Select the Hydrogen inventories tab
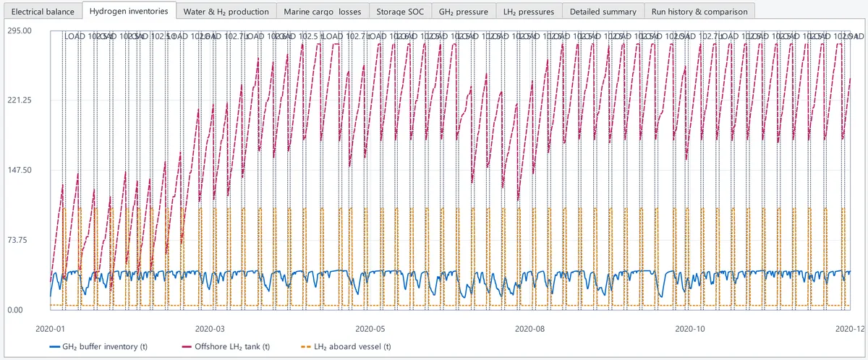868x360 pixels. pyautogui.click(x=130, y=11)
